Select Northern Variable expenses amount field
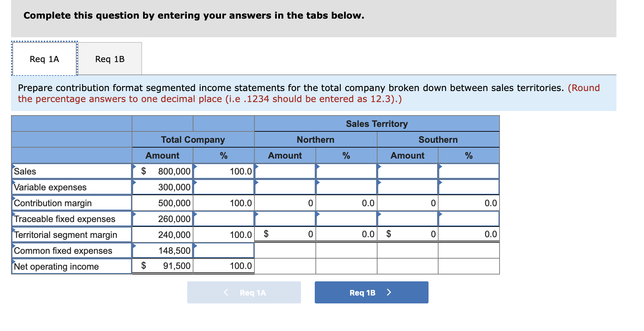This screenshot has height=331, width=644. point(285,187)
